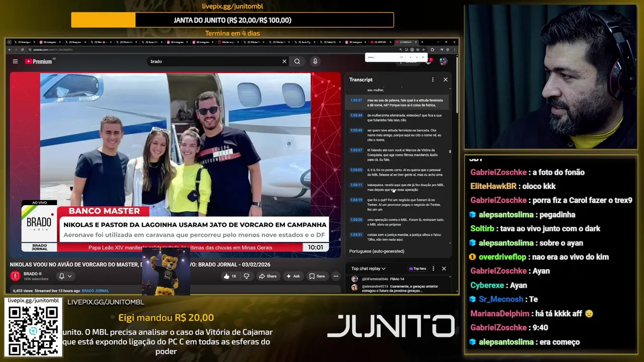Jump to transcript timestamp 1:04:31
This screenshot has width=644, height=362.
click(x=356, y=235)
